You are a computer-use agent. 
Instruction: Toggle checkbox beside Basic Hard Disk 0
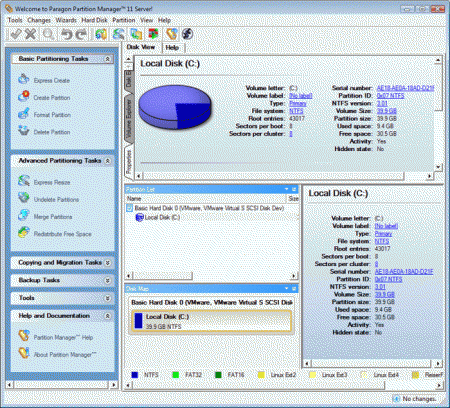[x=130, y=208]
